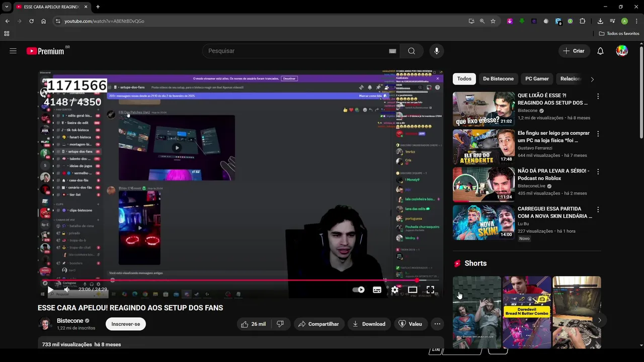Image resolution: width=644 pixels, height=362 pixels.
Task: Open the tab search dropdown arrow
Action: click(x=7, y=7)
